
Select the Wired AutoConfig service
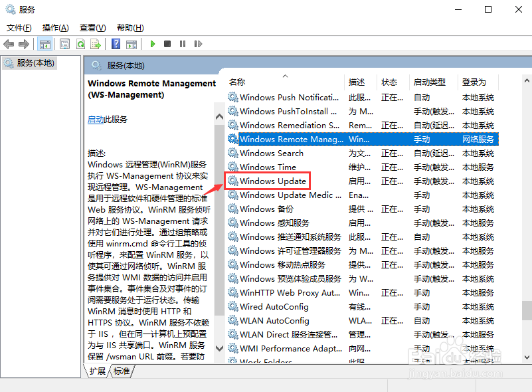363,306
